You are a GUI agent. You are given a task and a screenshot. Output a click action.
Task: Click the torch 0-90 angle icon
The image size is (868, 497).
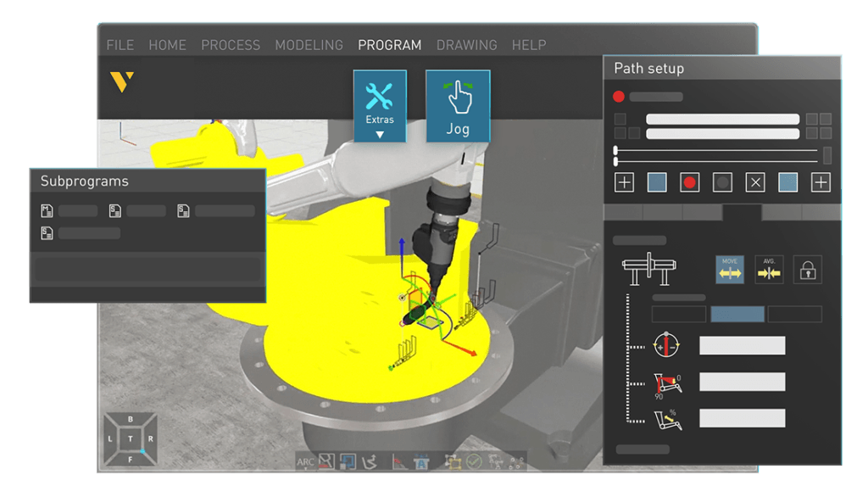tap(667, 385)
